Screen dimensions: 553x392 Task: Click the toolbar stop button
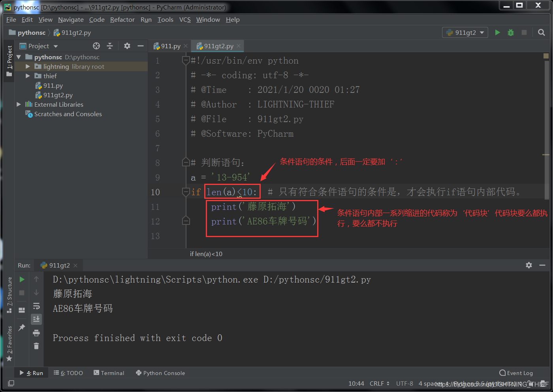(524, 32)
